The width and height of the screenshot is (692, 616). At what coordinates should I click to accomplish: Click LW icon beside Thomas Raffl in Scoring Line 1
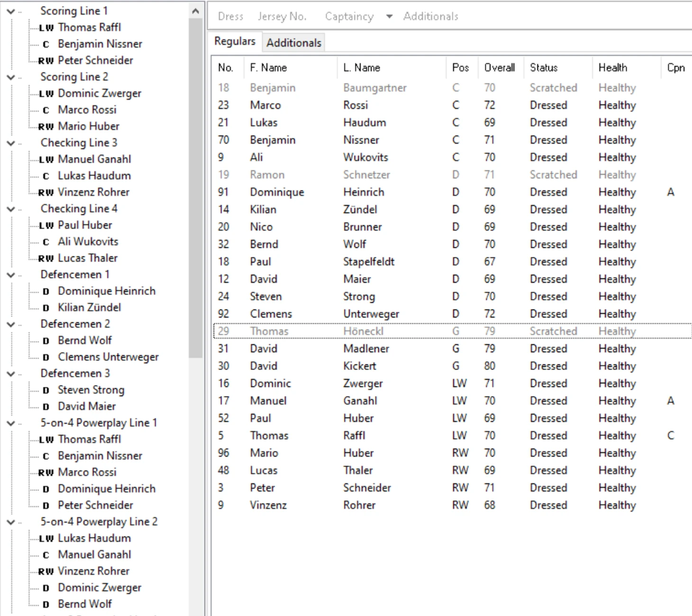point(46,28)
